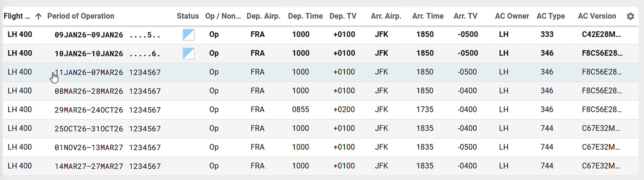Image resolution: width=644 pixels, height=180 pixels.
Task: Click the status icon for 10JAN26 flight
Action: (188, 53)
